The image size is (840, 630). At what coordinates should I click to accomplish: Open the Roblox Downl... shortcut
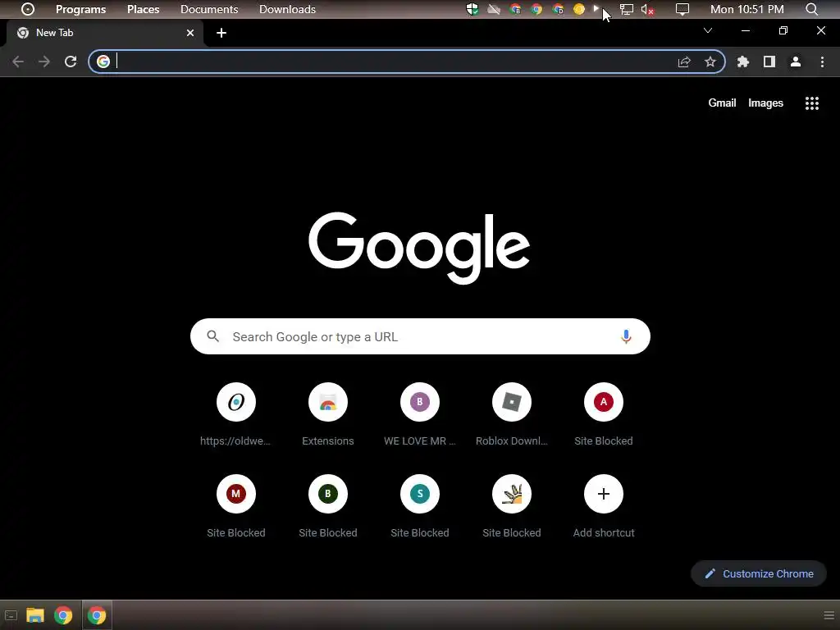512,414
